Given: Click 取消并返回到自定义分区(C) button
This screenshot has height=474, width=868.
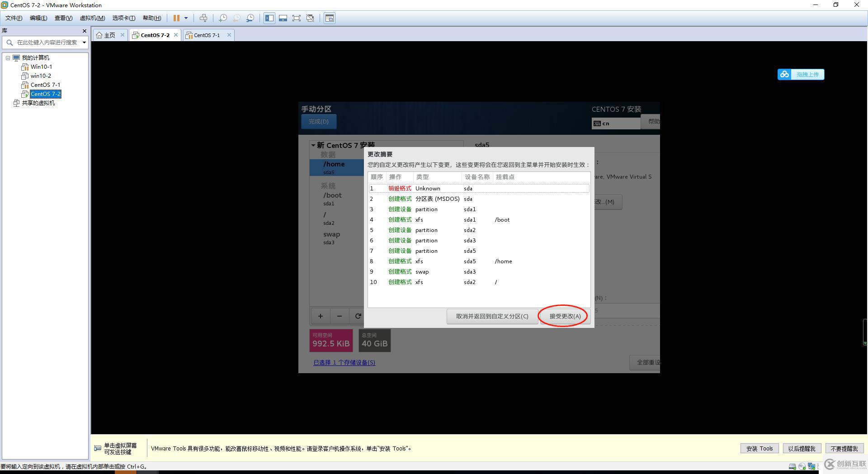Looking at the screenshot, I should click(492, 316).
